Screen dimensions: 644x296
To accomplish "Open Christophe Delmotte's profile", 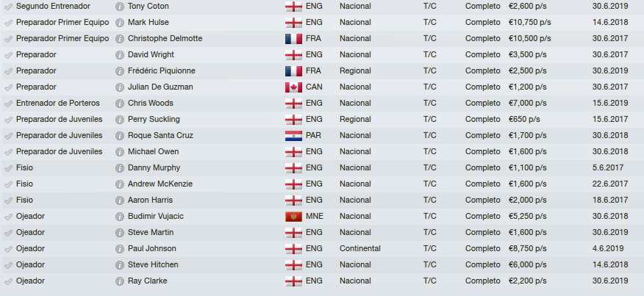I will coord(165,38).
